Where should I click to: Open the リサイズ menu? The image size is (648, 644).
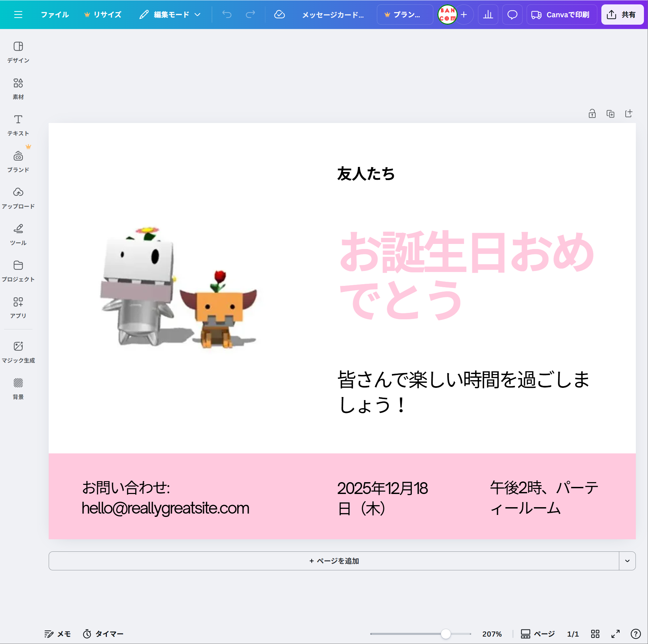103,15
